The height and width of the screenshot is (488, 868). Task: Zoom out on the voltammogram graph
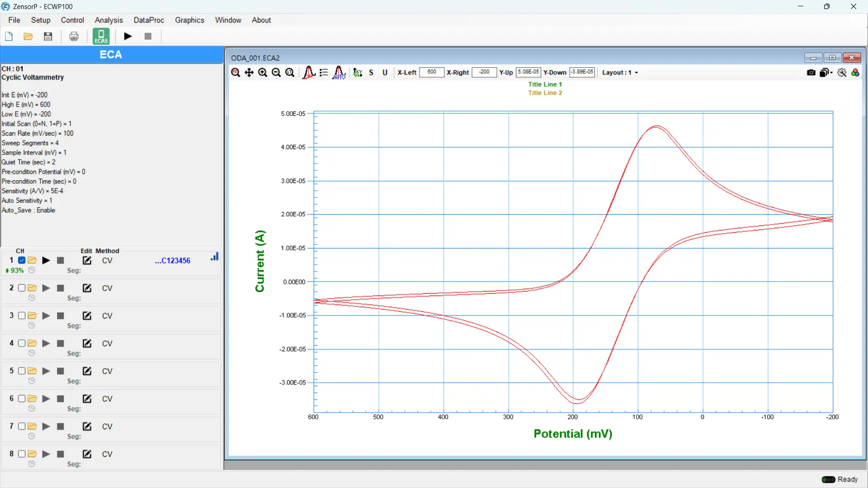tap(276, 72)
